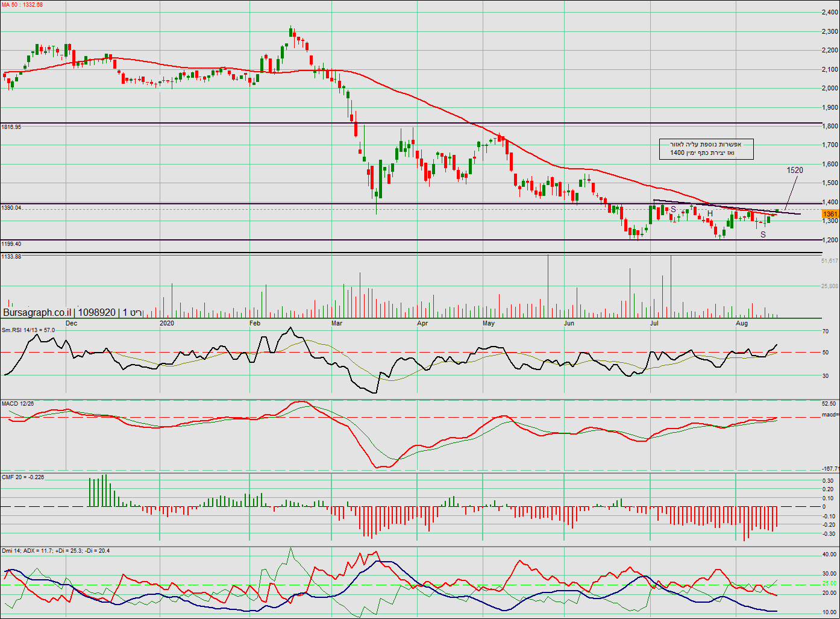840x619 pixels.
Task: Click the 1390.04 horizontal level label
Action: tap(11, 207)
